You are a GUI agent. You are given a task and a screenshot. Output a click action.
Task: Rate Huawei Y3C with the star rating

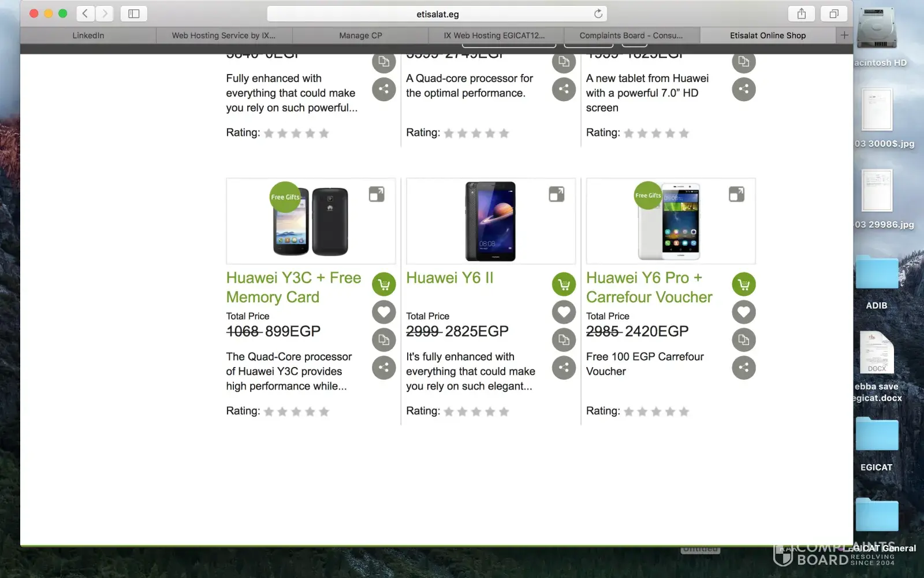(x=296, y=412)
